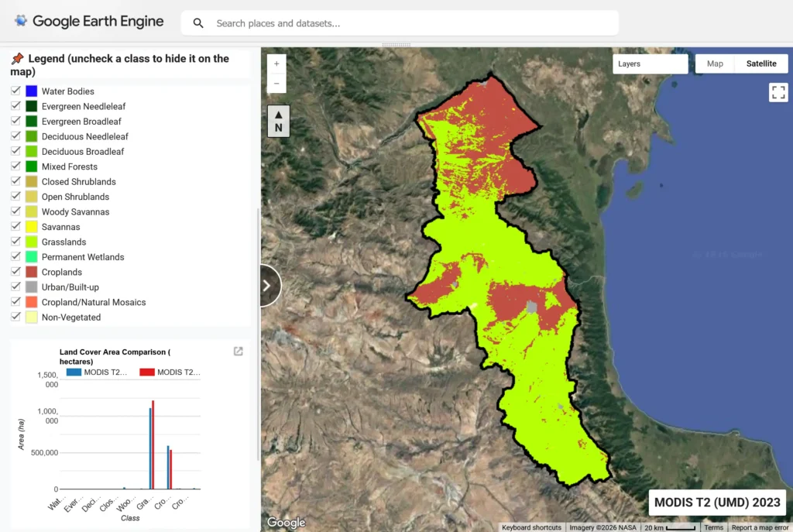Screen dimensions: 793x532
Task: Click the blue MODIS T2 chart legend entry
Action: (x=97, y=372)
